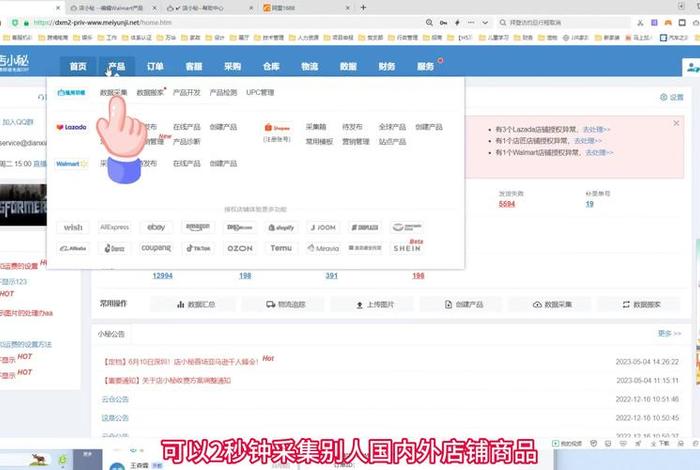Viewport: 700px width, 470px height.
Task: Open the 重要通知 announcement about fee adjustment
Action: pos(167,381)
